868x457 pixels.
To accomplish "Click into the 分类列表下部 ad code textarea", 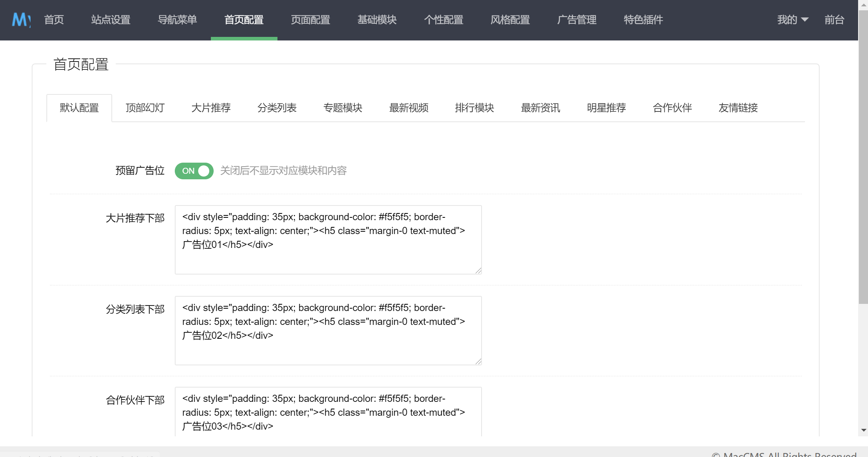I will (328, 330).
